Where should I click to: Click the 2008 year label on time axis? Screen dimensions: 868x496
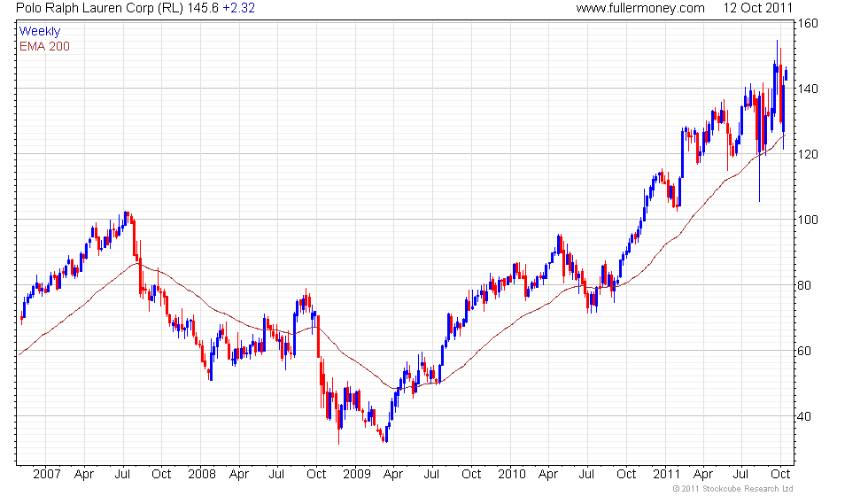point(202,475)
